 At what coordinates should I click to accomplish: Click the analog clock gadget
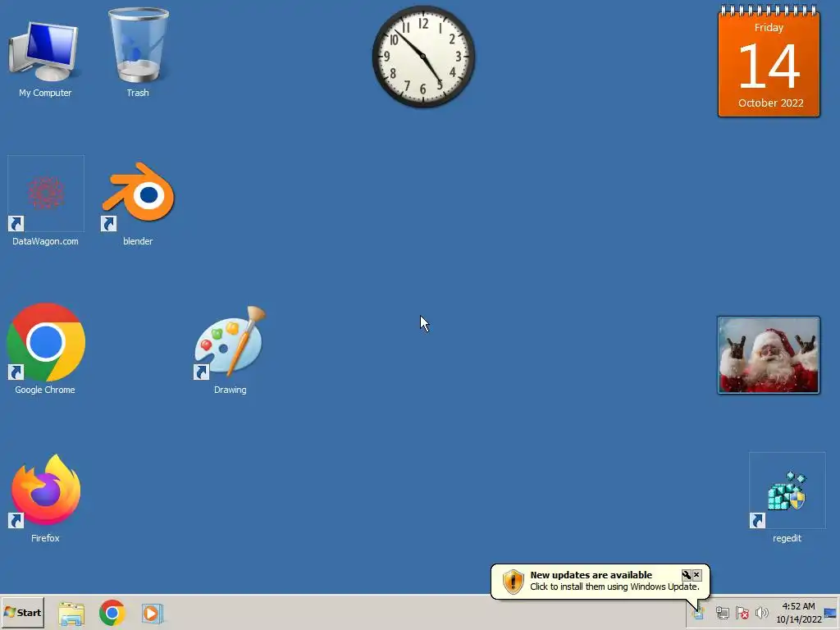(x=423, y=57)
